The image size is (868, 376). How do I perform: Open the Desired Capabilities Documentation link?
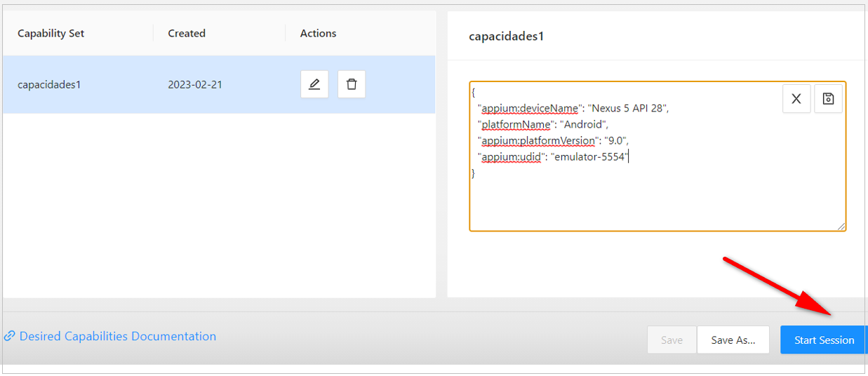pos(117,336)
